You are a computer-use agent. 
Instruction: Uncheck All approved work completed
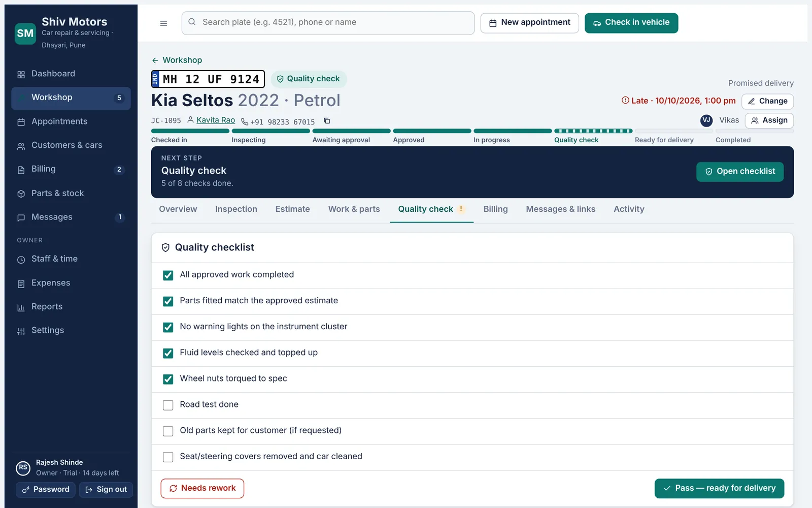pyautogui.click(x=168, y=275)
